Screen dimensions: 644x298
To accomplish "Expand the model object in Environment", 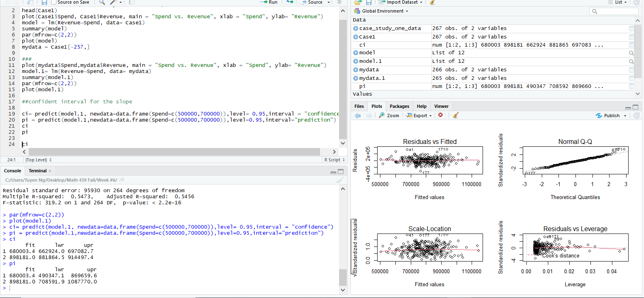I will [356, 53].
